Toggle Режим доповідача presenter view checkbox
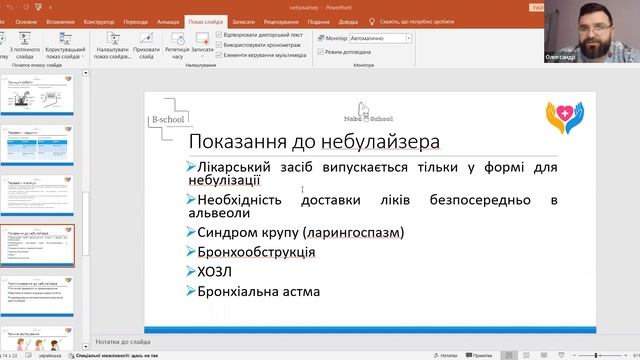The width and height of the screenshot is (640, 360). pyautogui.click(x=320, y=52)
